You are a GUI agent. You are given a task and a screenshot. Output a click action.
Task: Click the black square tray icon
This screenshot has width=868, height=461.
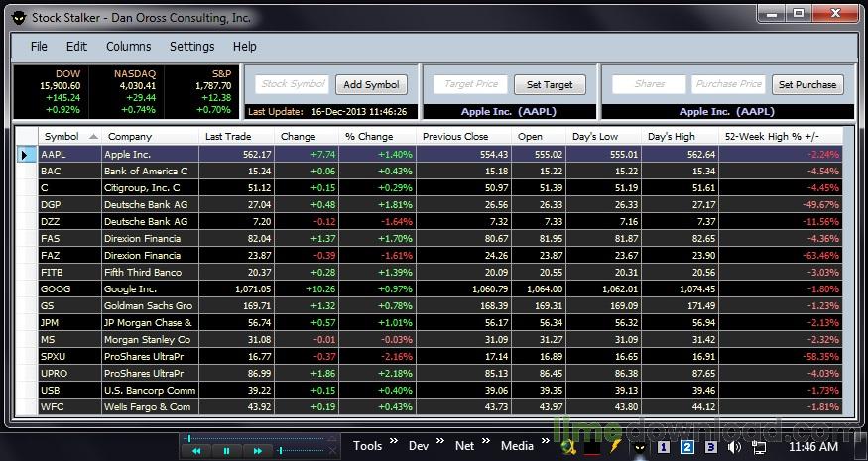pyautogui.click(x=592, y=446)
